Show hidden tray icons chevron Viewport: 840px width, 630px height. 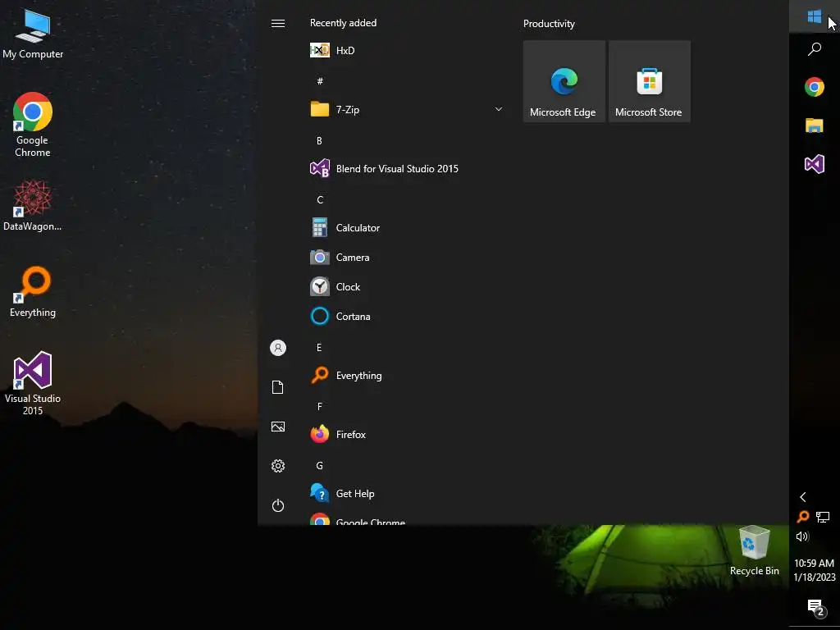[802, 497]
